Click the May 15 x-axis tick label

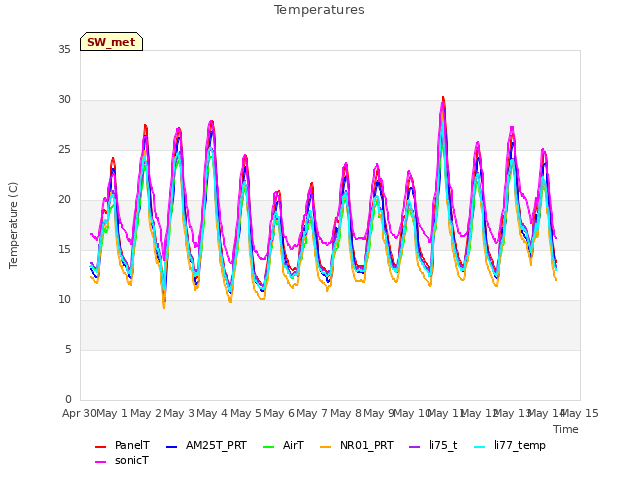coord(580,413)
